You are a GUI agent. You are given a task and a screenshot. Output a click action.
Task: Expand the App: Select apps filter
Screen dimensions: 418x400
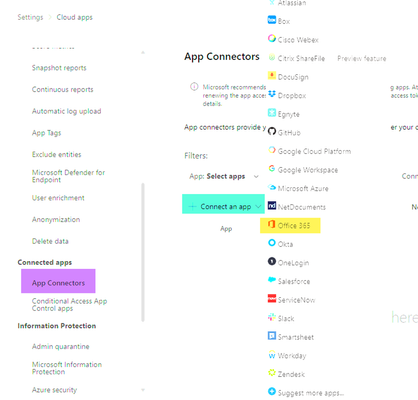click(224, 176)
